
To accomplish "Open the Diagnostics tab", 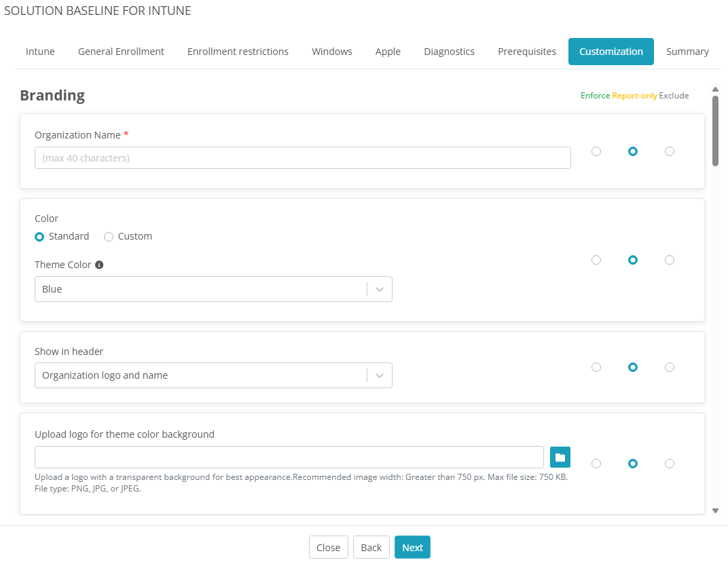I will tap(449, 52).
